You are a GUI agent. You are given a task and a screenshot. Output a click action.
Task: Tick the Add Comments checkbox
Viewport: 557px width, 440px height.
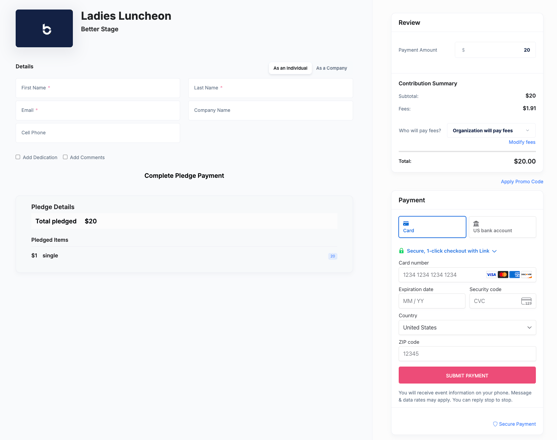pos(65,157)
